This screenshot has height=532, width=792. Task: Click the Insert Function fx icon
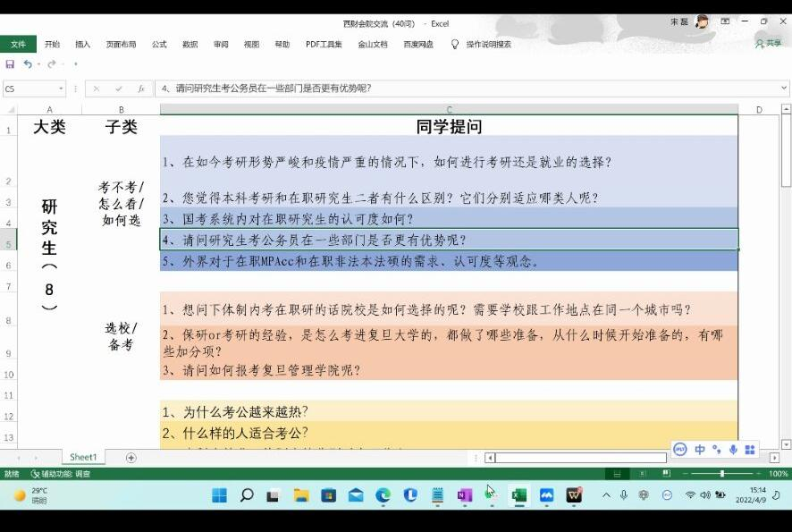[x=140, y=89]
